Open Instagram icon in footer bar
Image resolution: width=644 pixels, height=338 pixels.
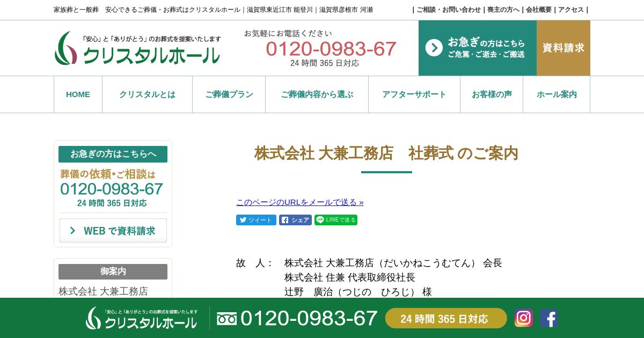point(524,318)
